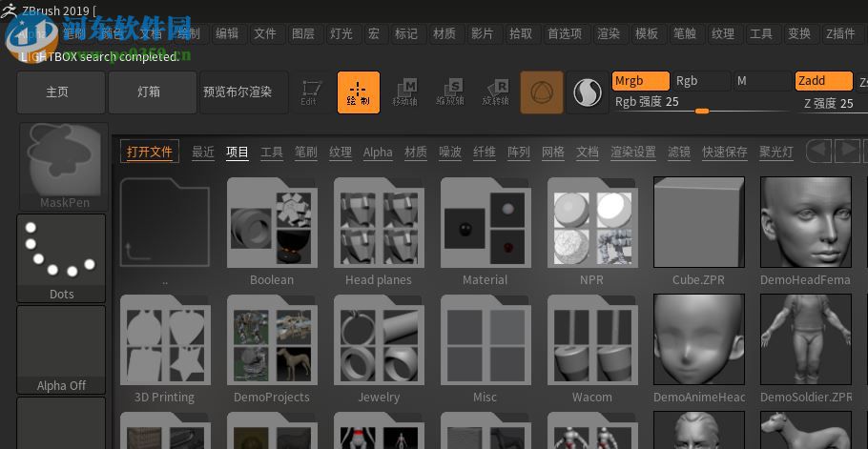Activate the Draw (绘制) tool icon
868x449 pixels.
[358, 92]
